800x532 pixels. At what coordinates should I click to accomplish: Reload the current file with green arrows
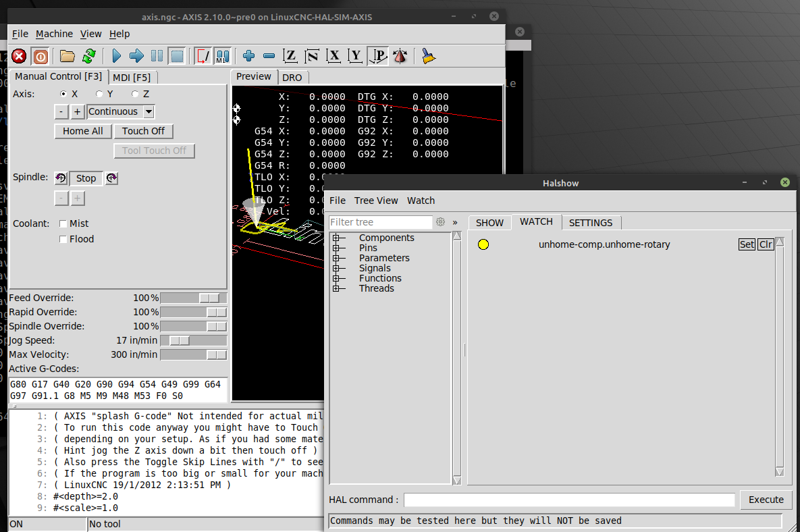[88, 56]
